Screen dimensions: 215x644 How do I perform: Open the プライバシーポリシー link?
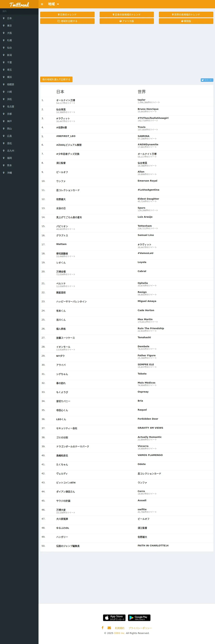click(140, 628)
